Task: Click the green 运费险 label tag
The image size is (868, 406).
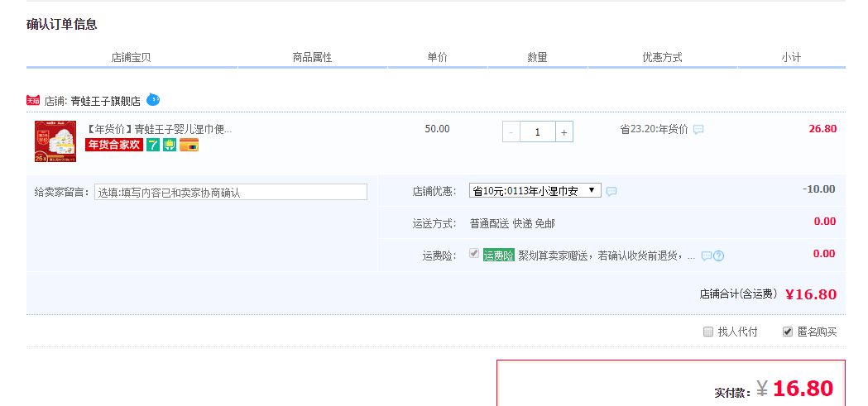Action: tap(499, 255)
